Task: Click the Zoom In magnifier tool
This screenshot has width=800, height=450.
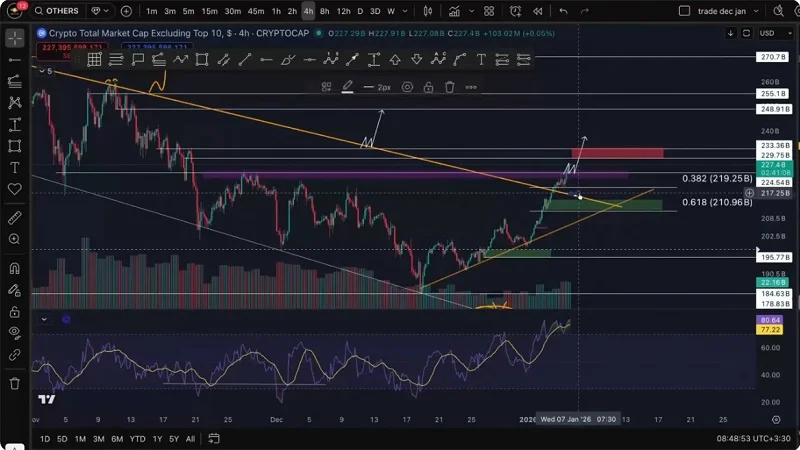Action: [15, 239]
